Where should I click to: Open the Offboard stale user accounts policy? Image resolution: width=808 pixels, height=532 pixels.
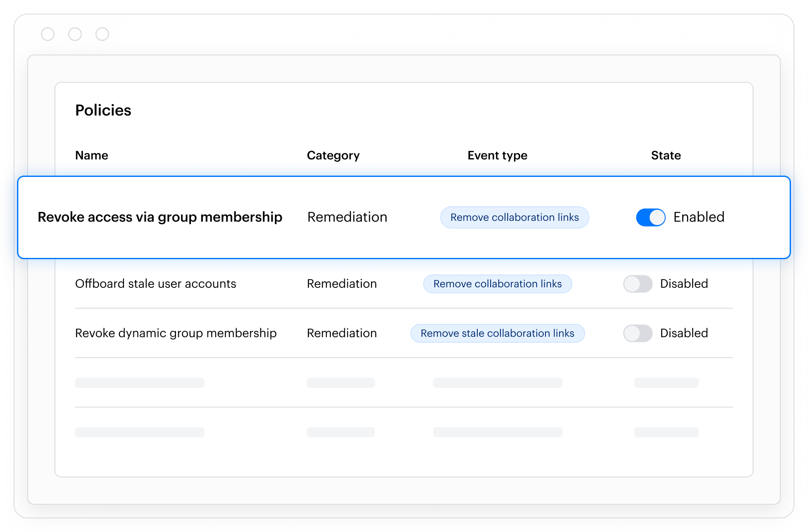pyautogui.click(x=156, y=284)
